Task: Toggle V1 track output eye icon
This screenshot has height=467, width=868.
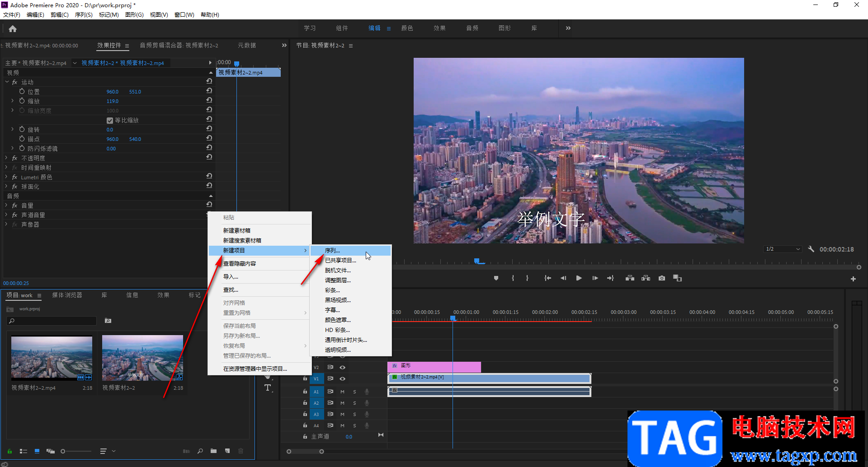Action: 343,379
